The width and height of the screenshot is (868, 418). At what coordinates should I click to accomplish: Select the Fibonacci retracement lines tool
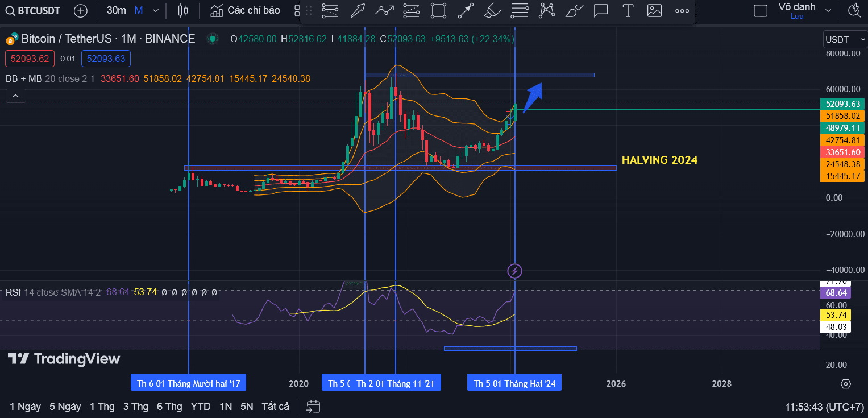pyautogui.click(x=520, y=10)
